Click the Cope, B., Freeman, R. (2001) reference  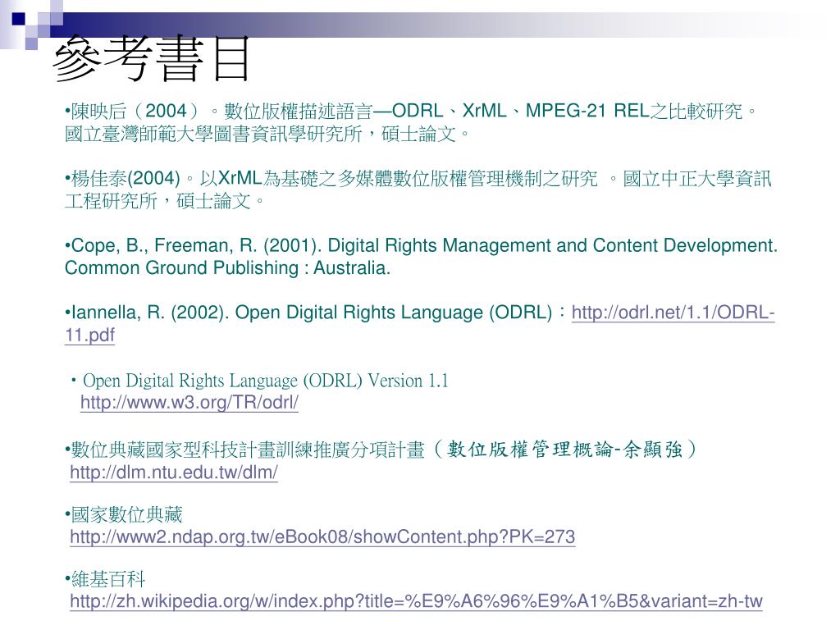[x=421, y=256]
